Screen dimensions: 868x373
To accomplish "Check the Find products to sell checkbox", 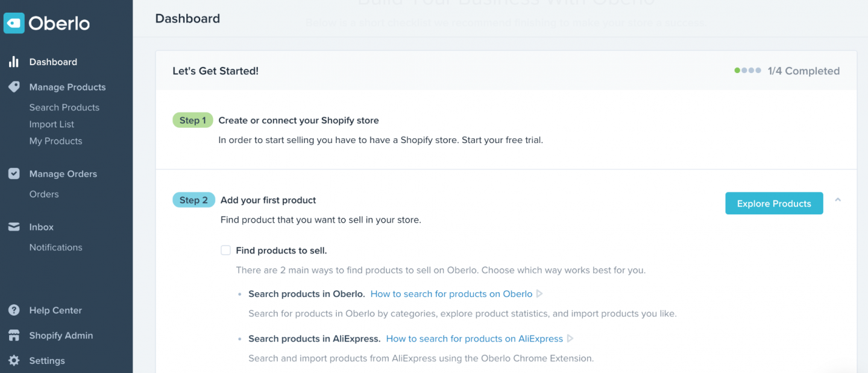I will pyautogui.click(x=225, y=250).
